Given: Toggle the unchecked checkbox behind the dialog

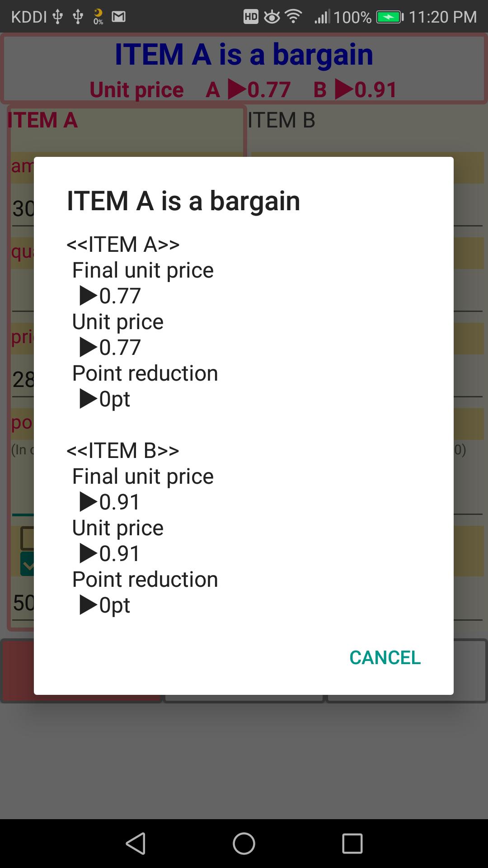Looking at the screenshot, I should pyautogui.click(x=27, y=538).
